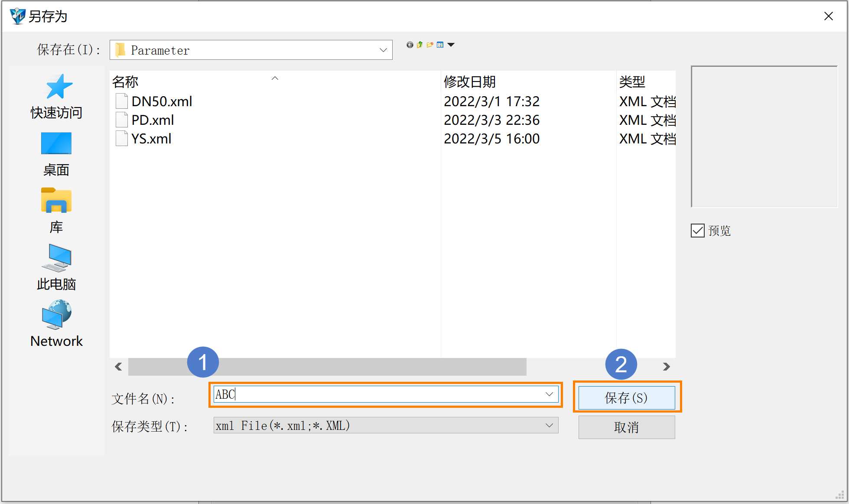Expand the 保存在 (Save In) folder dropdown
The height and width of the screenshot is (504, 849).
(x=384, y=50)
